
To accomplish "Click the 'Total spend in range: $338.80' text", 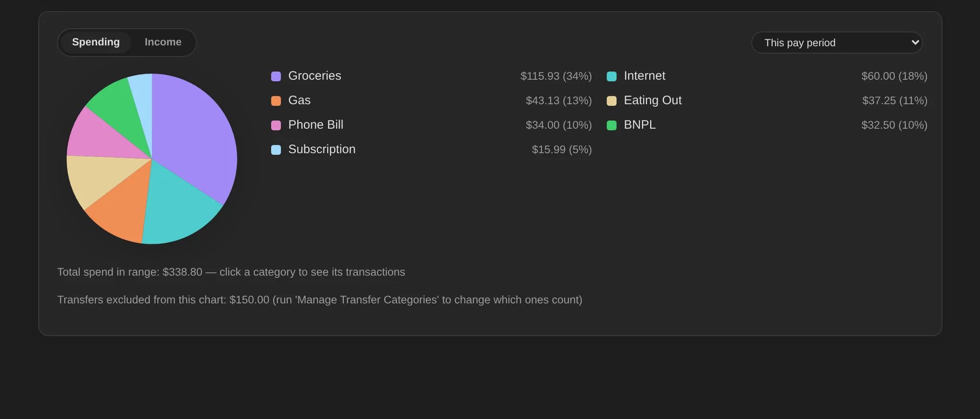I will [x=130, y=272].
